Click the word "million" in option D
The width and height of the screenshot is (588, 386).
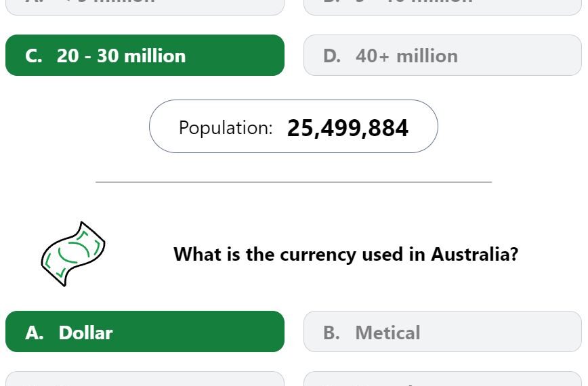(x=427, y=56)
